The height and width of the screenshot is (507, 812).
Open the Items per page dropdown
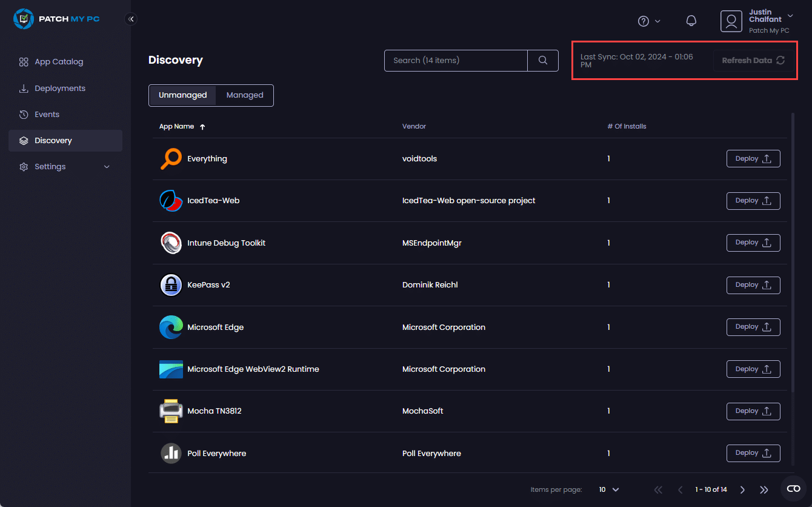tap(609, 489)
